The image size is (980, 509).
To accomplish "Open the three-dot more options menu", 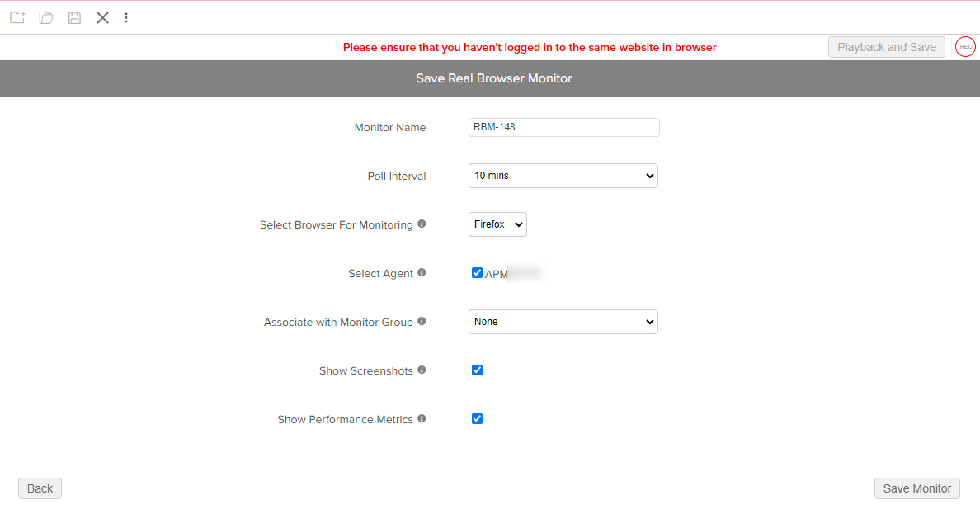I will click(126, 17).
